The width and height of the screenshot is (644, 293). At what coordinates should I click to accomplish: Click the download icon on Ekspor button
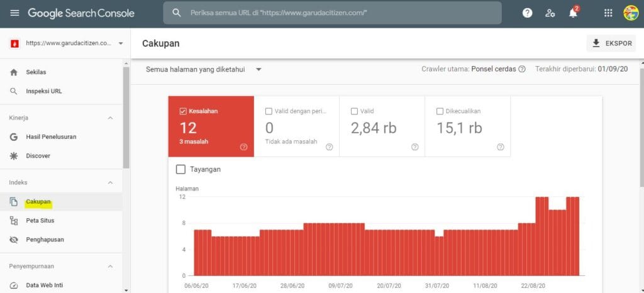coord(596,43)
